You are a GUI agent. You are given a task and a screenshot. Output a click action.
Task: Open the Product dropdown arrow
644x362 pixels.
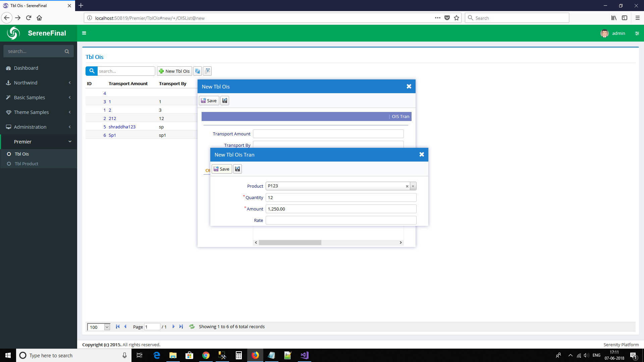[413, 186]
